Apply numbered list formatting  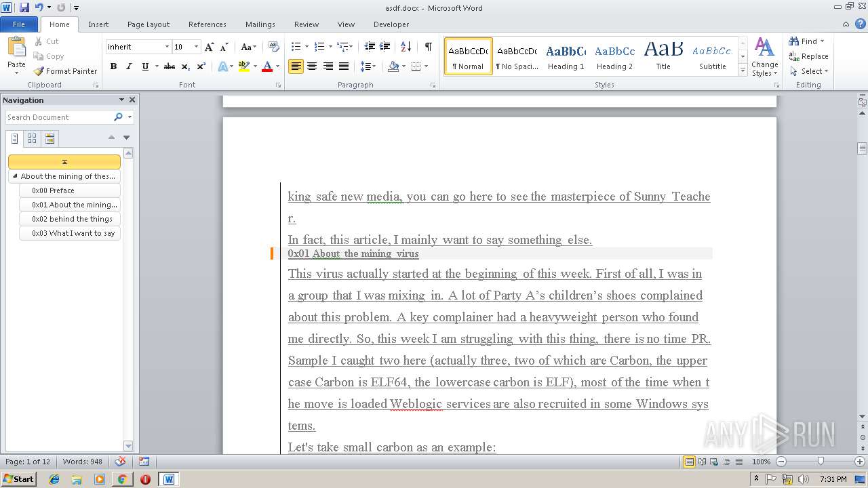click(319, 47)
